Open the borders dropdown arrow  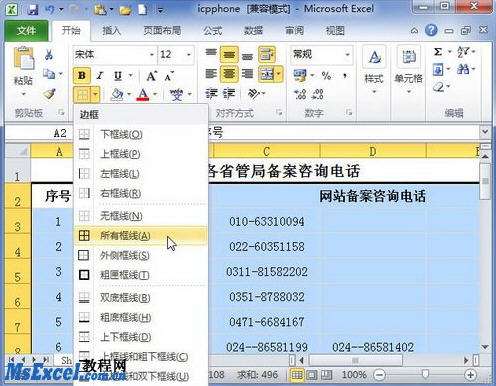[95, 95]
